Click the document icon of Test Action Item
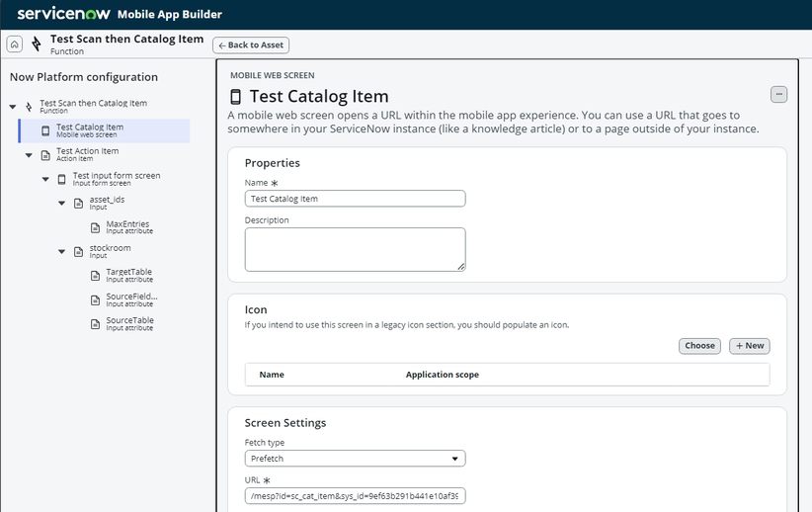812x512 pixels. click(45, 155)
